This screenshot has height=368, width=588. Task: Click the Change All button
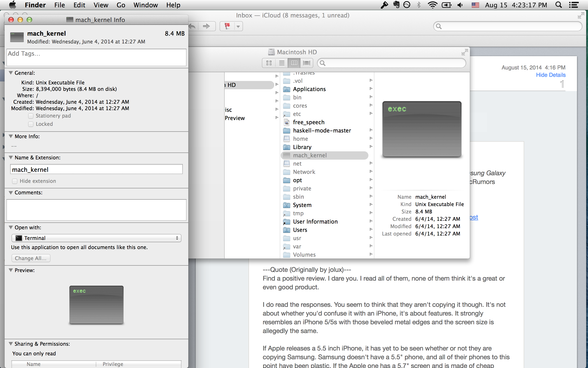coord(31,258)
